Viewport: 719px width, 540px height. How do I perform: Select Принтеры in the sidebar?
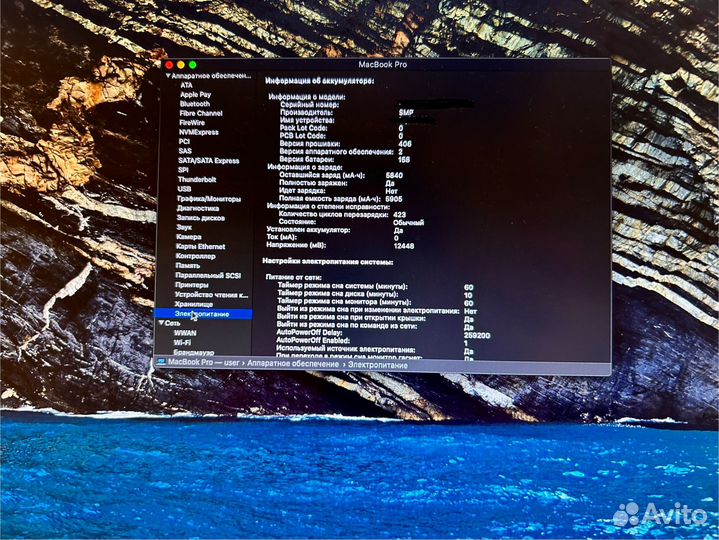point(191,285)
